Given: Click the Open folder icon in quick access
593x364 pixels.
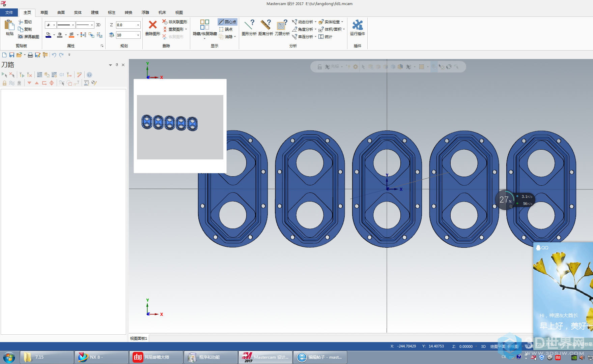Looking at the screenshot, I should [x=19, y=55].
